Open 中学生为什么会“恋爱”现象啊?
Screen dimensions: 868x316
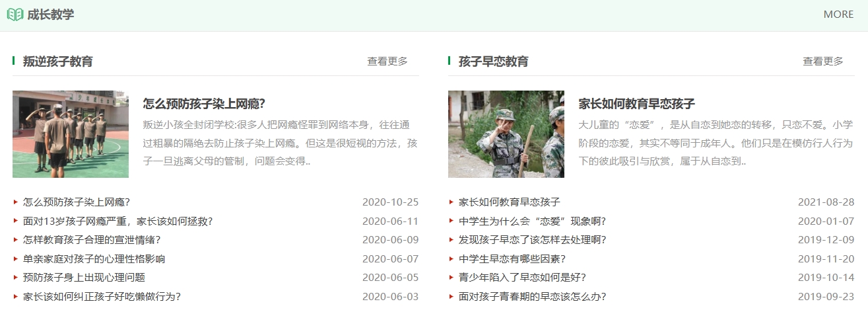click(533, 221)
